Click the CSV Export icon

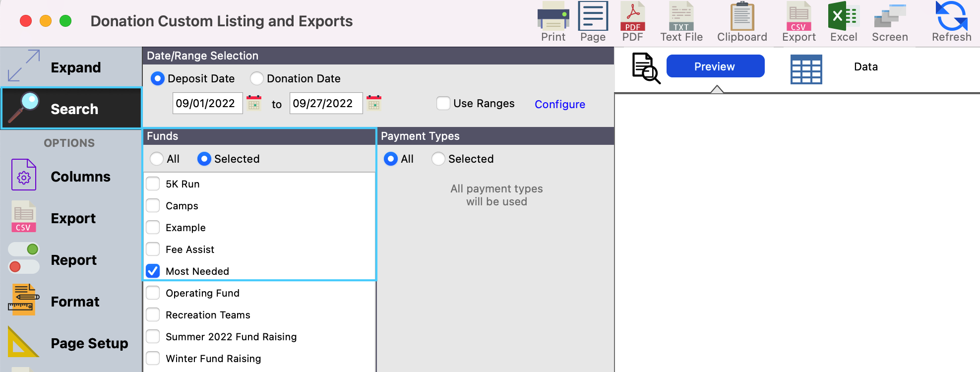point(798,22)
